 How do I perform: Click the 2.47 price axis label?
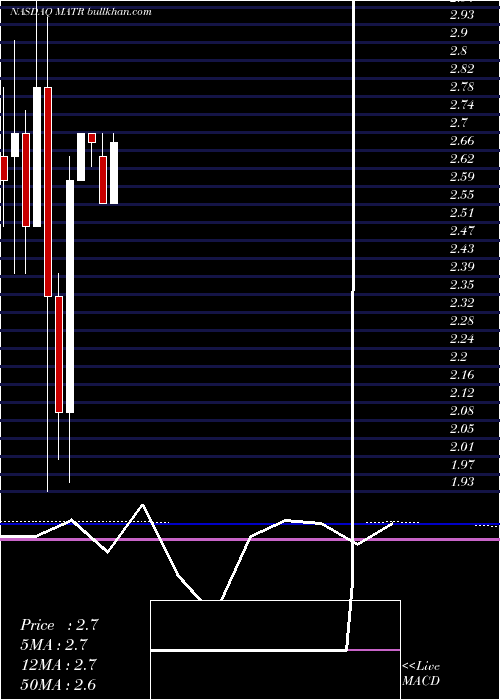(x=462, y=231)
